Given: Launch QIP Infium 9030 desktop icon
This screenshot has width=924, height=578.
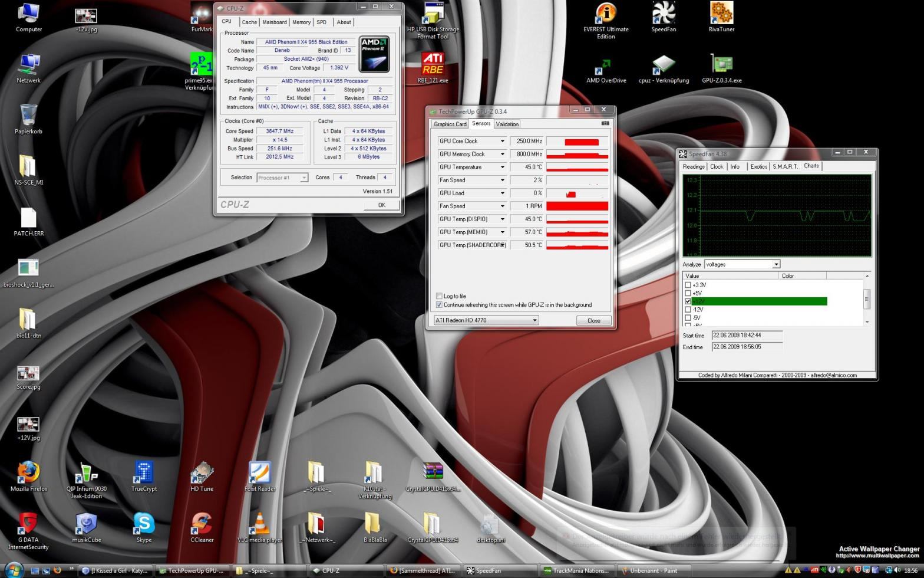Looking at the screenshot, I should (86, 480).
